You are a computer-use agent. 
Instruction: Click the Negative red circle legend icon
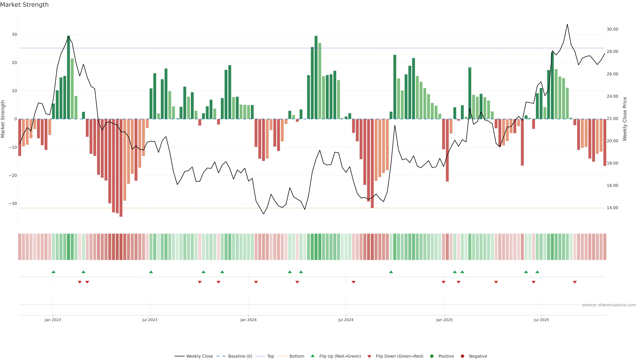[462, 356]
